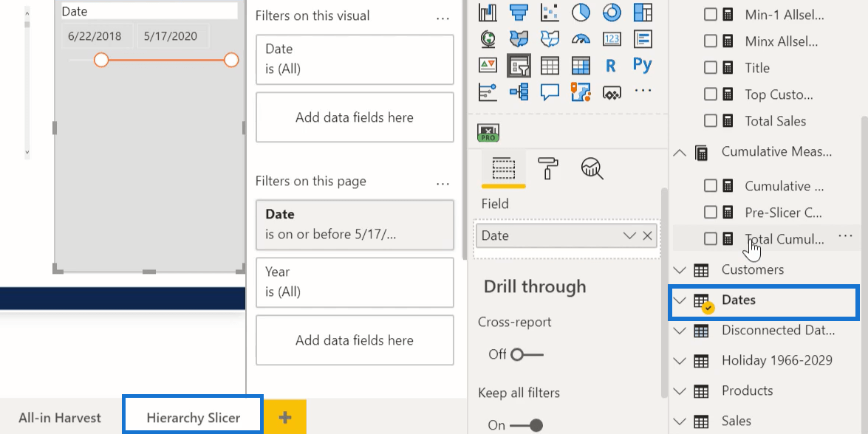
Task: Select the globe Map visual
Action: pyautogui.click(x=488, y=38)
